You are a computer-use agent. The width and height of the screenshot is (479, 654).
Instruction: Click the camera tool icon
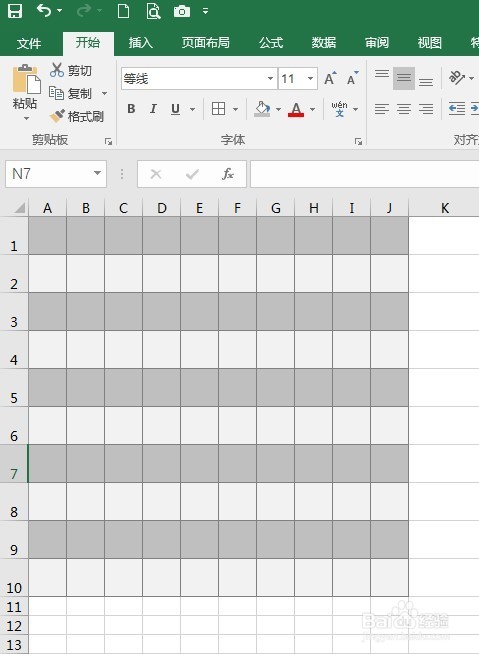(x=182, y=11)
